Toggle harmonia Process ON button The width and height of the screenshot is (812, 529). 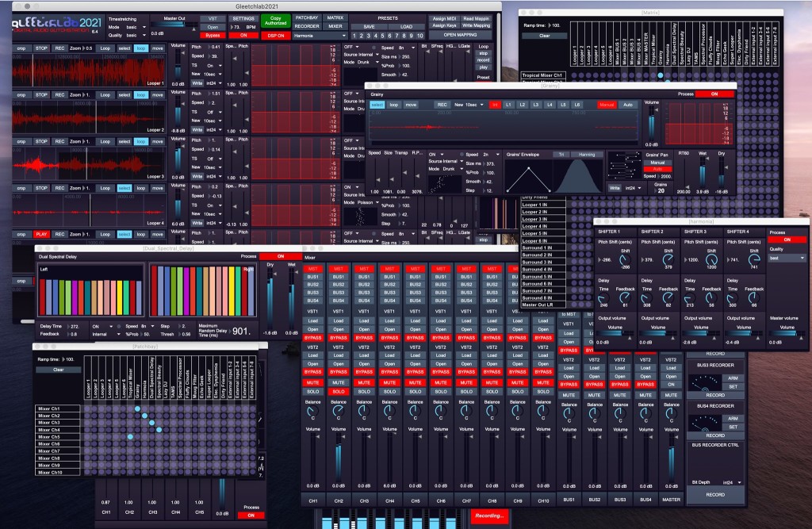(x=787, y=240)
